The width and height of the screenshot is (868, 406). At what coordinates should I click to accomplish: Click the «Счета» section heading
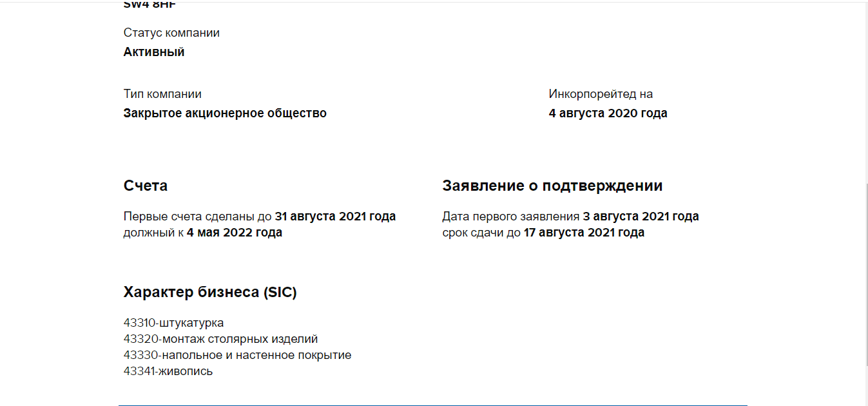146,186
